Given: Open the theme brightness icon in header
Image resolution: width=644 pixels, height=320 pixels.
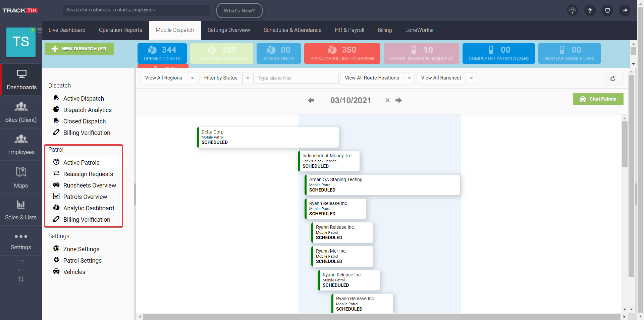Looking at the screenshot, I should click(x=572, y=10).
